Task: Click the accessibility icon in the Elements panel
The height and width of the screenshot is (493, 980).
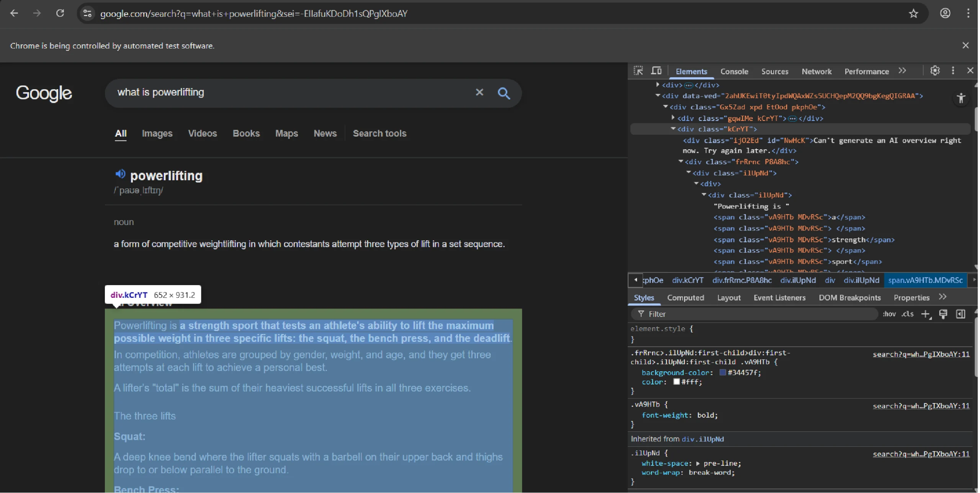Action: 961,98
